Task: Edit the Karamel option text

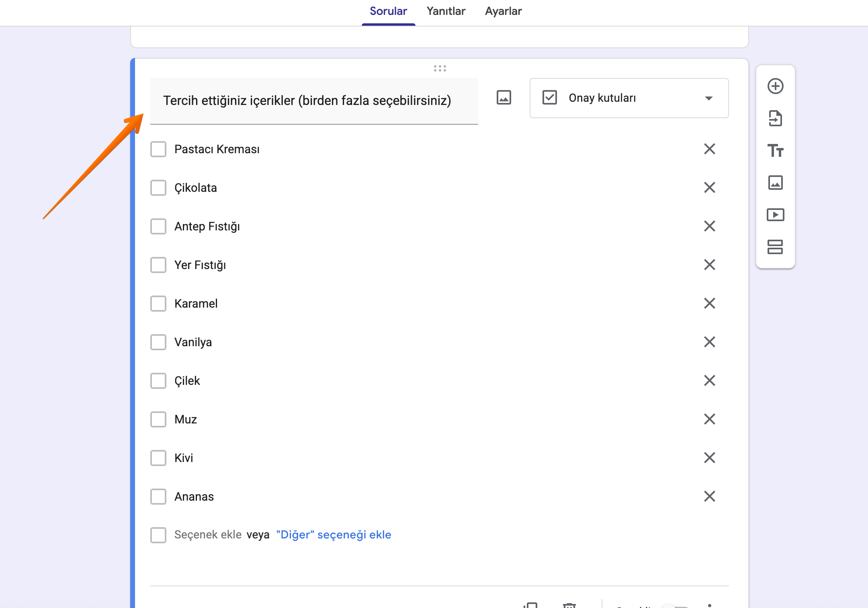Action: click(x=196, y=304)
